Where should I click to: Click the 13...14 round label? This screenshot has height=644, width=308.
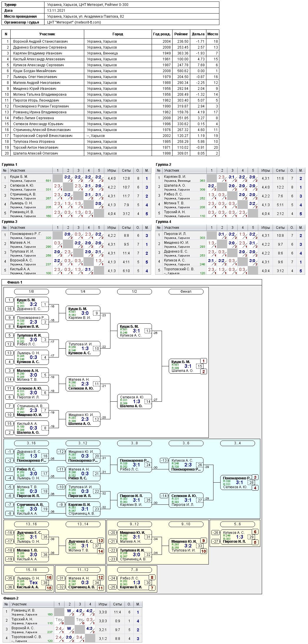click(x=83, y=524)
